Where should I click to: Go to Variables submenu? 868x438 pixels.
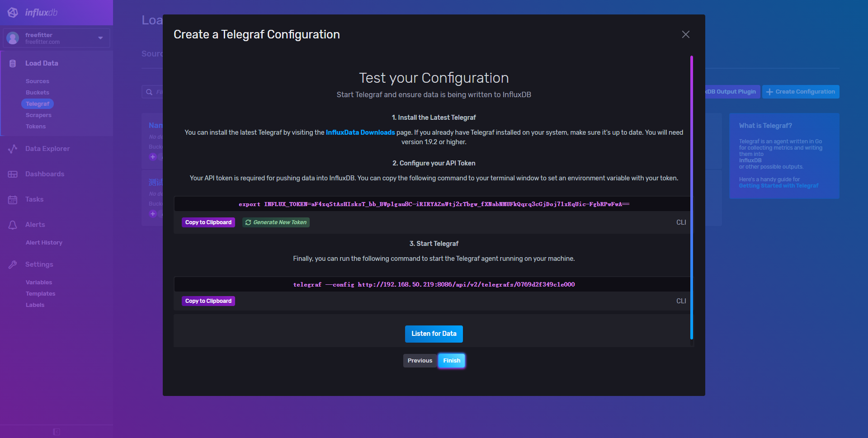point(39,283)
